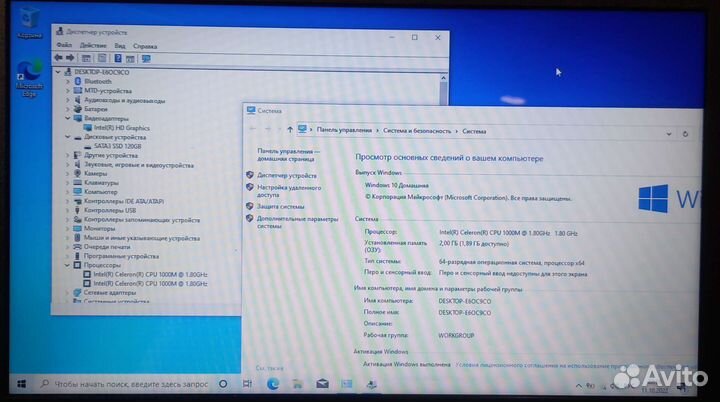Viewport: 720px width, 402px height.
Task: Open address bar history dropdown
Action: [669, 134]
